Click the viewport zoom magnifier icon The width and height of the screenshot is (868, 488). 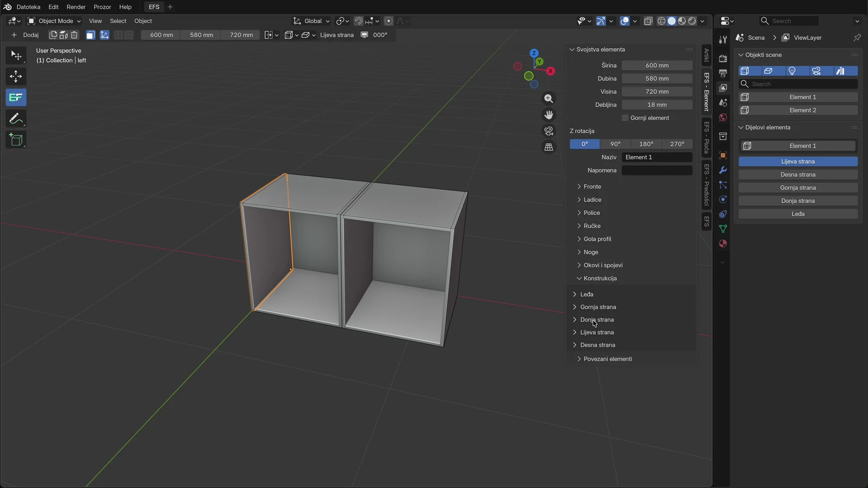549,99
